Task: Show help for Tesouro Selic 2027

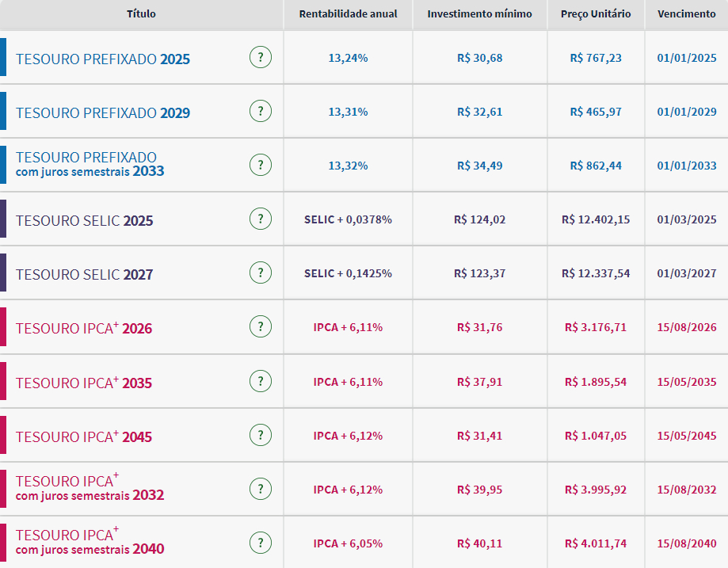Action: tap(261, 273)
